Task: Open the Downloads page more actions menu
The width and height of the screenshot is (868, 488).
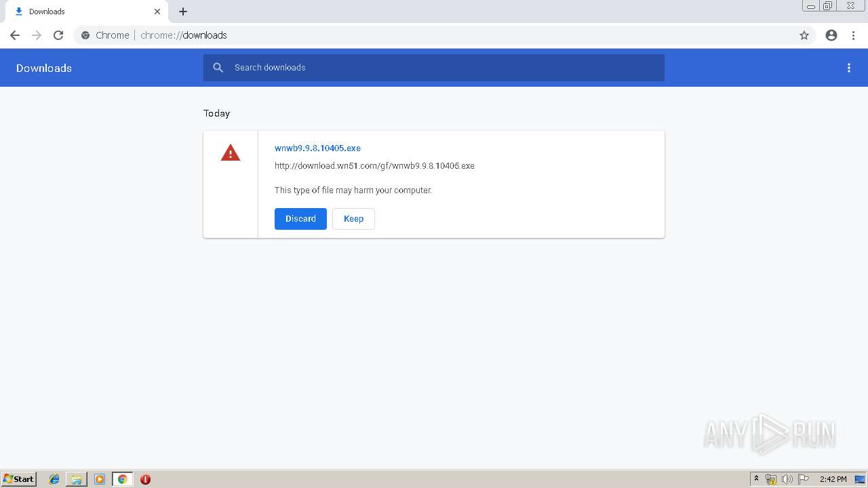Action: pyautogui.click(x=849, y=68)
